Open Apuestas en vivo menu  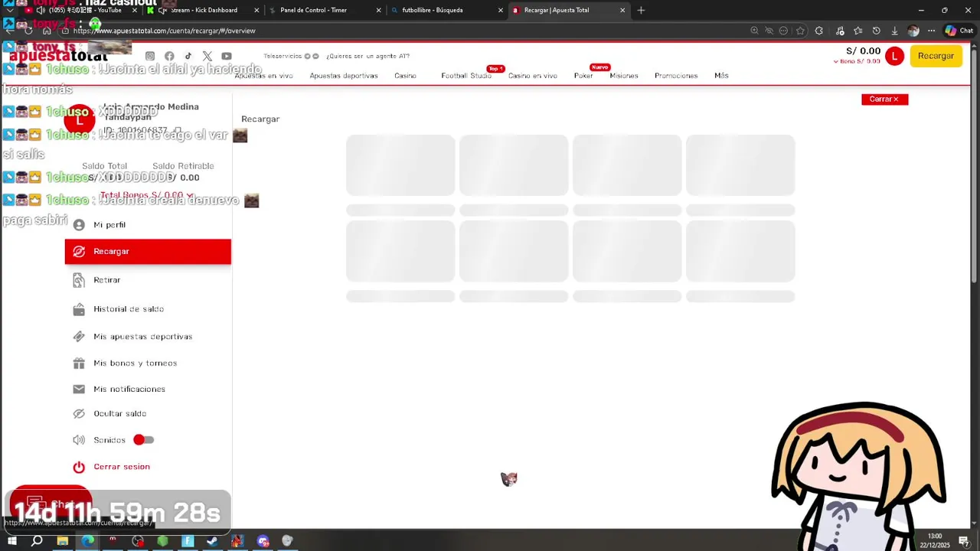pyautogui.click(x=263, y=76)
